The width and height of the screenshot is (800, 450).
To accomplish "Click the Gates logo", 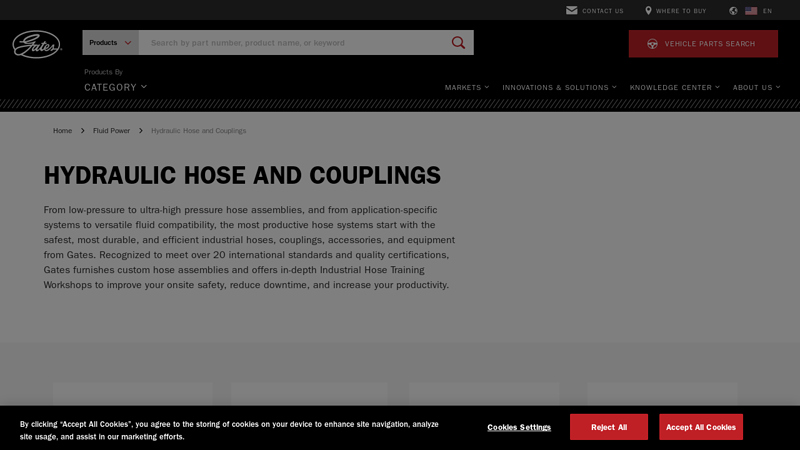I will (37, 44).
